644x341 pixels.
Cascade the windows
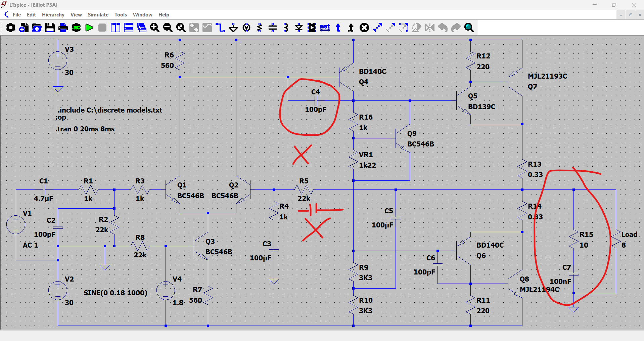[x=142, y=28]
